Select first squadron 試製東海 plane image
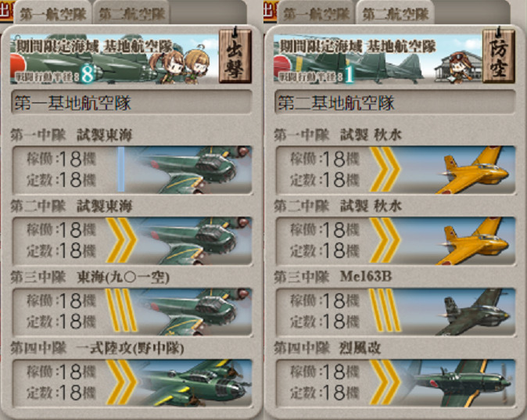The height and width of the screenshot is (420, 527). 190,170
